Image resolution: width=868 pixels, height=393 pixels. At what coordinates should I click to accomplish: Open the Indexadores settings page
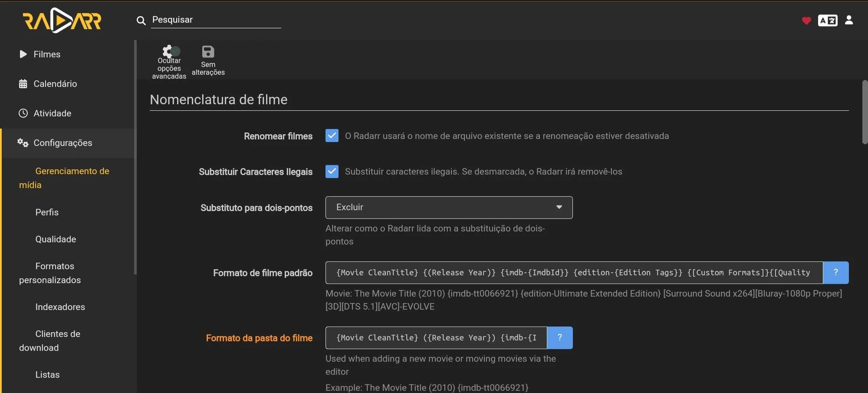pyautogui.click(x=60, y=307)
